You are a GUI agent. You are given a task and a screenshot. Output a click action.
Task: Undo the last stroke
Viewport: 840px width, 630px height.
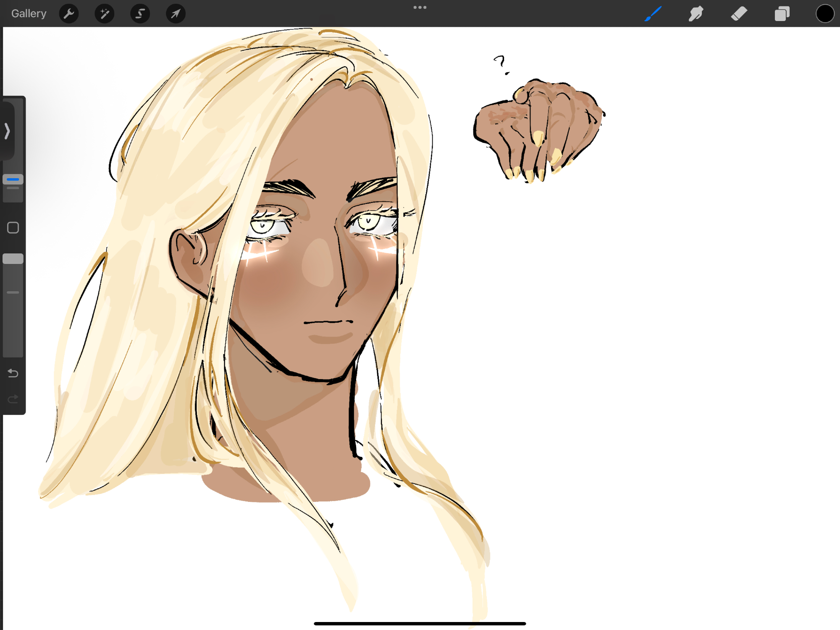coord(13,373)
